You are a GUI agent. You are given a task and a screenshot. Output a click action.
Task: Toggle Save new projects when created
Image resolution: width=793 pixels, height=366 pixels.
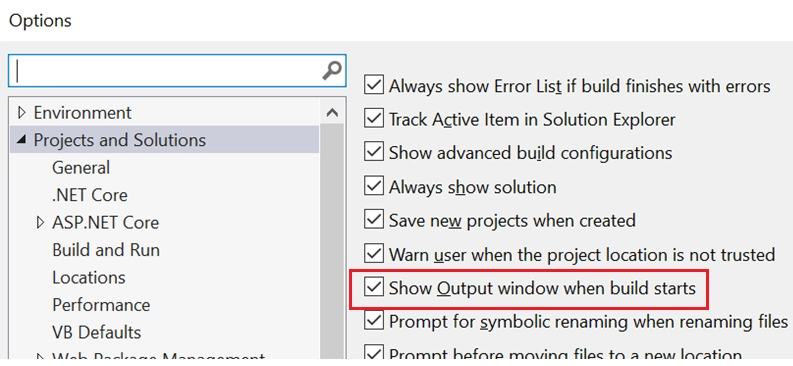(374, 220)
